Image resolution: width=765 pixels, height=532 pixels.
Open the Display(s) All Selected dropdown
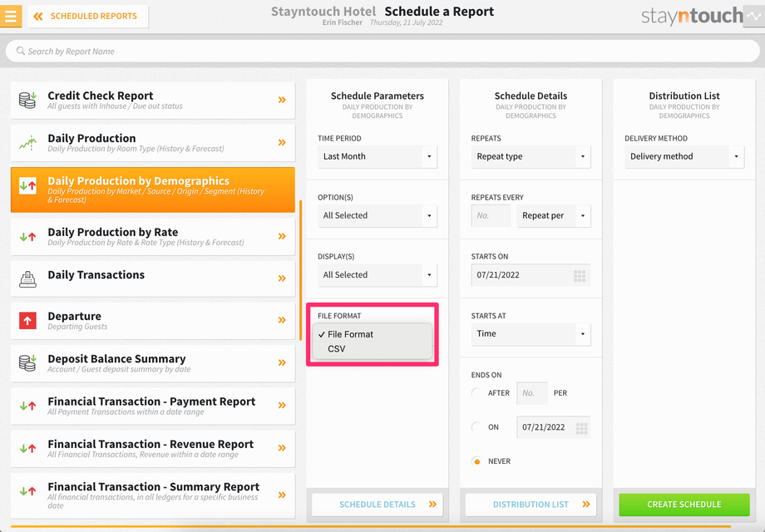tap(378, 275)
